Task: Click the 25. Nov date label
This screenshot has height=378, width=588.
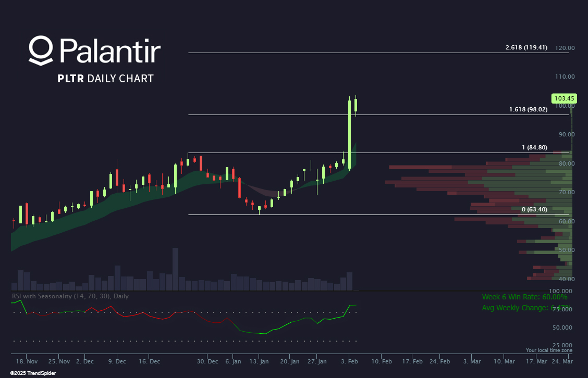Action: coord(59,361)
